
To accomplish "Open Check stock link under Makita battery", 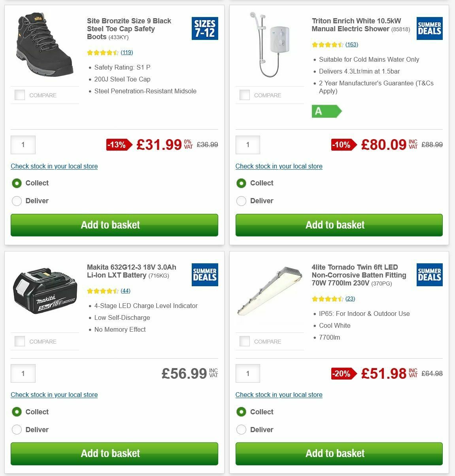I will pos(54,395).
